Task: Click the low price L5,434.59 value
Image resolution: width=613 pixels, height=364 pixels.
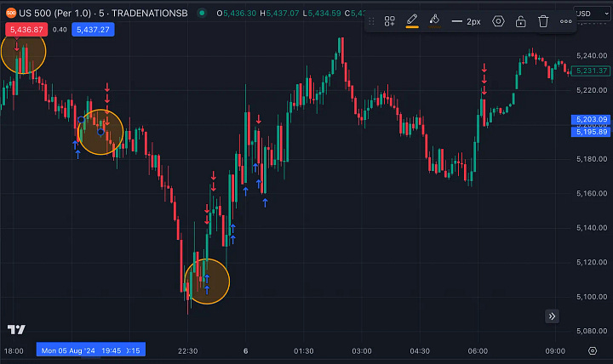Action: click(x=322, y=14)
